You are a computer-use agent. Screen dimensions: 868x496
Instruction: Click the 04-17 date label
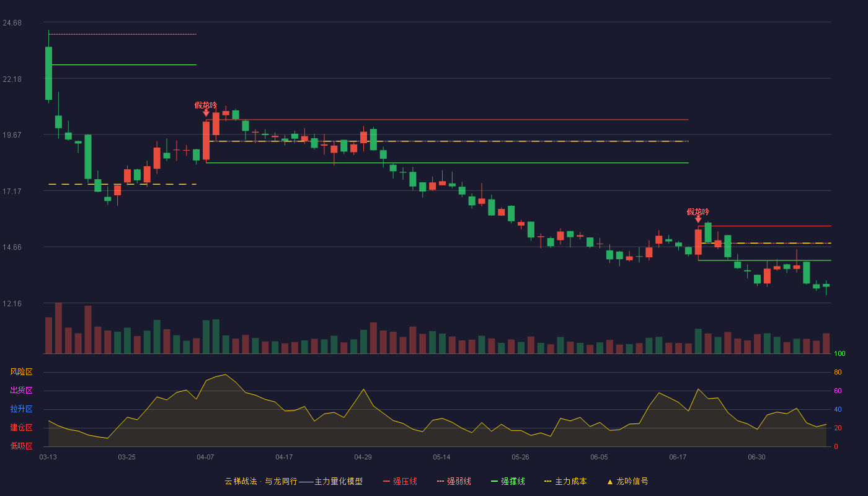click(x=284, y=457)
